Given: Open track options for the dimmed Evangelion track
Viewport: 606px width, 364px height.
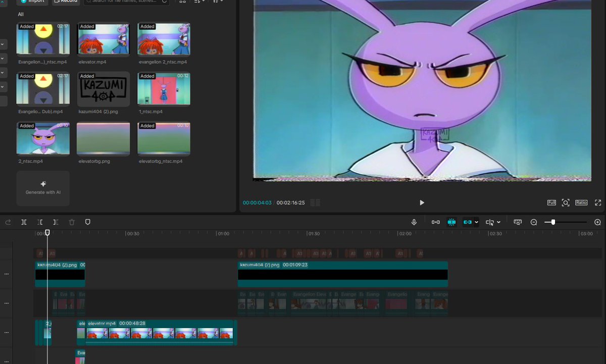Looking at the screenshot, I should [7, 303].
